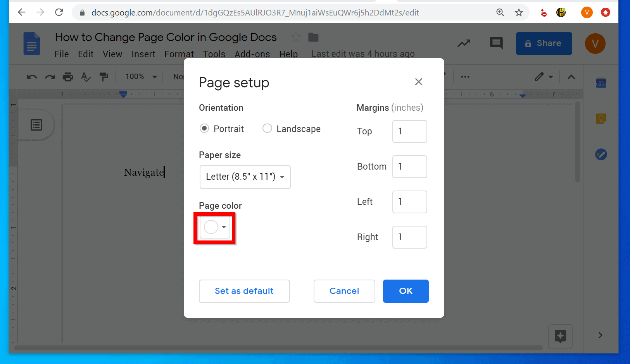
Task: Open the V Google account avatar
Action: point(595,43)
